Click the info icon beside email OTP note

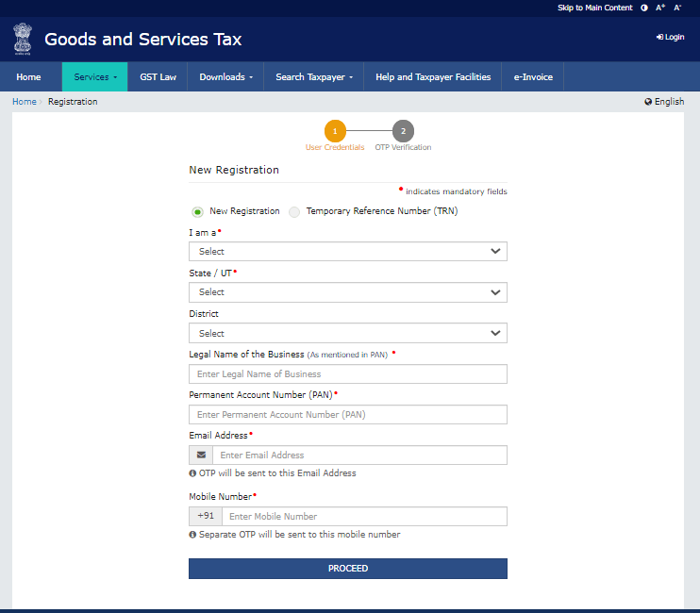pyautogui.click(x=192, y=473)
